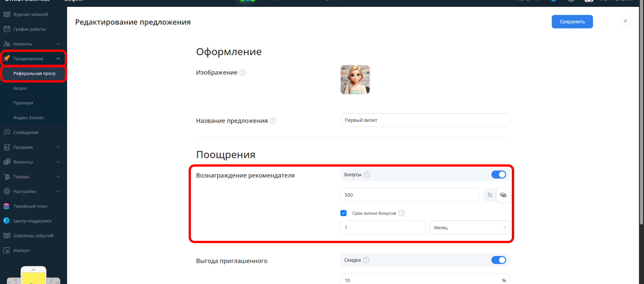Click the percent icon next to bonus amount
The image size is (644, 284).
pyautogui.click(x=490, y=195)
